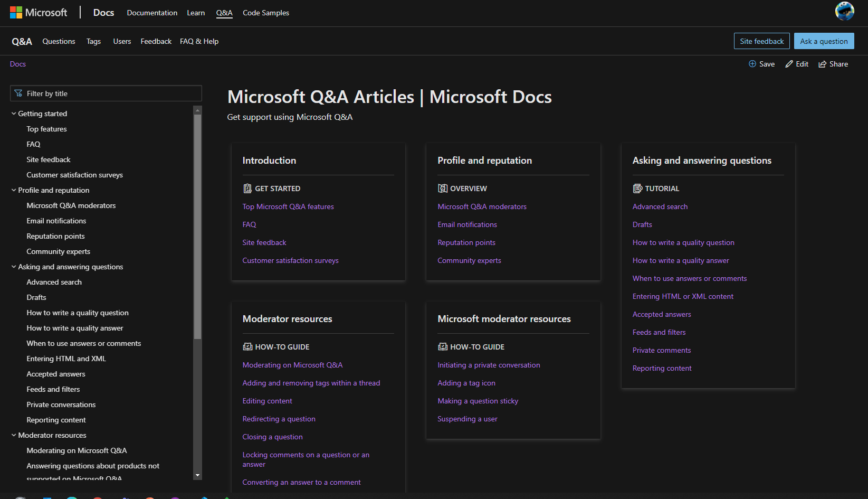
Task: Select Top features in sidebar tree
Action: pyautogui.click(x=46, y=129)
